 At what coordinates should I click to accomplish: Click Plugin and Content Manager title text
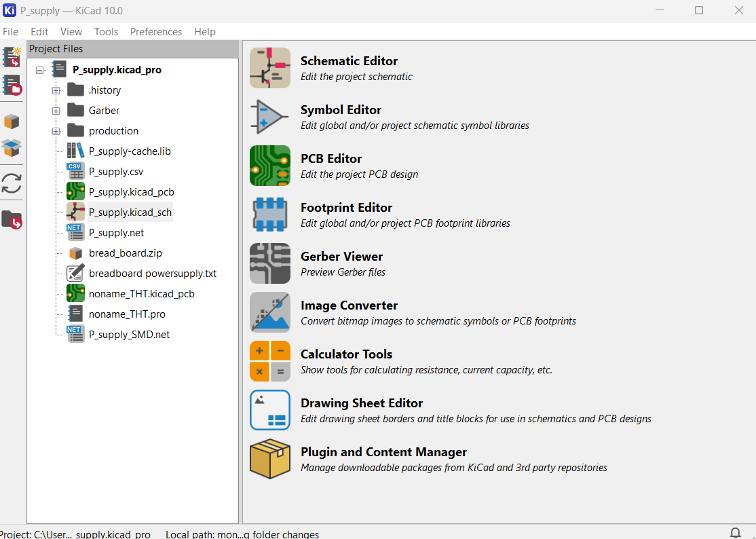click(384, 452)
